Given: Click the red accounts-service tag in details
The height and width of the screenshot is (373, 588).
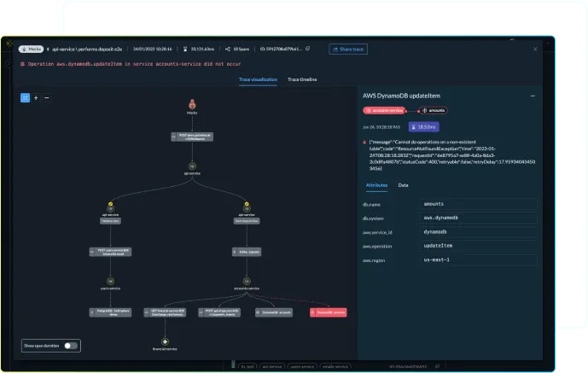Looking at the screenshot, I should coord(384,111).
